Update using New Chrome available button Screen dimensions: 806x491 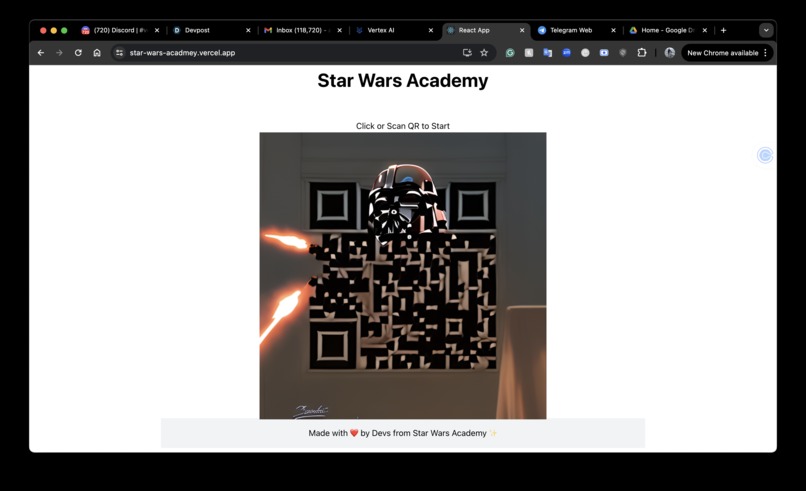(x=722, y=52)
